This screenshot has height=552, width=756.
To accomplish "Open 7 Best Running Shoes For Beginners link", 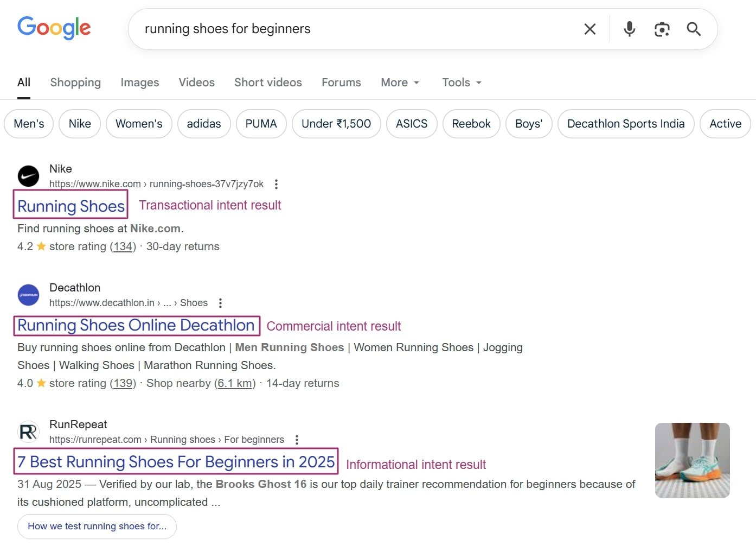I will coord(176,462).
